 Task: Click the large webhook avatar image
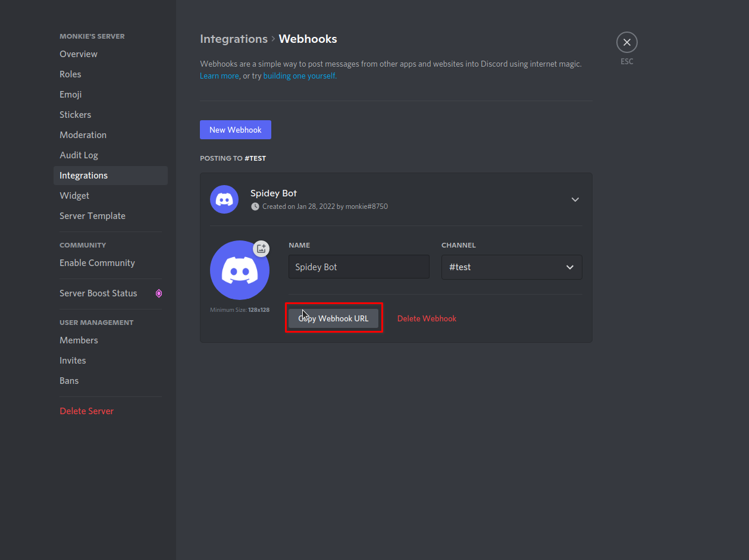click(240, 270)
